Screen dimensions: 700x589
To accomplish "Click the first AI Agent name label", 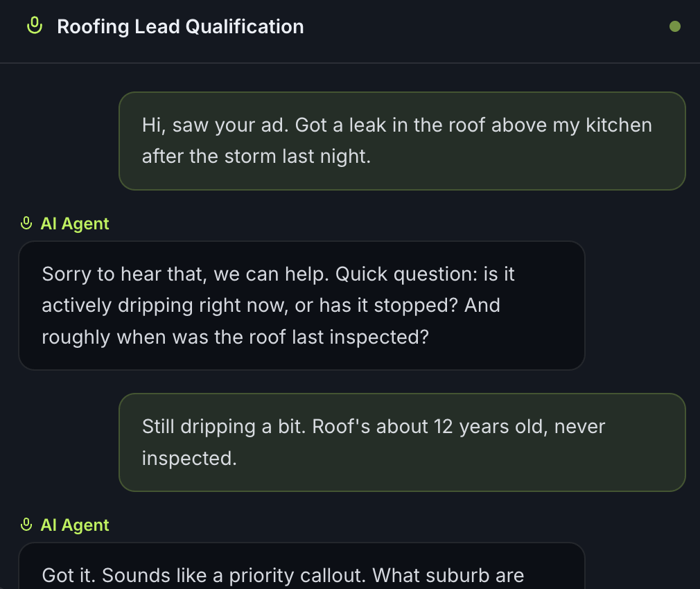I will tap(74, 223).
